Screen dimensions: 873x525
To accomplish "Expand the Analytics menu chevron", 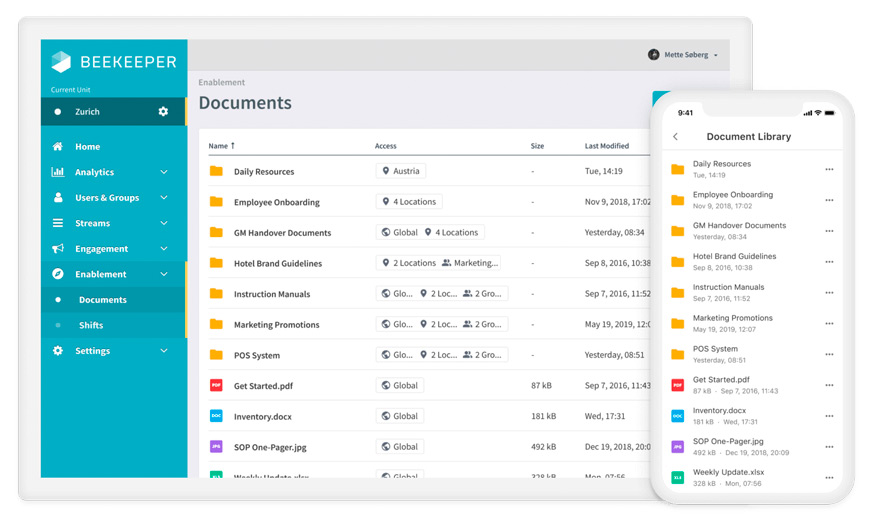I will 164,172.
